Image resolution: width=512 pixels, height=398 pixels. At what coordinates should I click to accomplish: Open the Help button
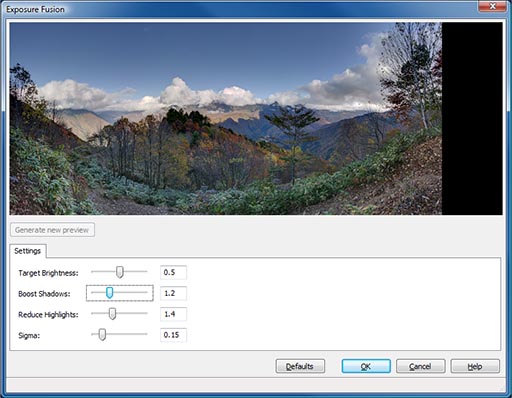tap(475, 366)
